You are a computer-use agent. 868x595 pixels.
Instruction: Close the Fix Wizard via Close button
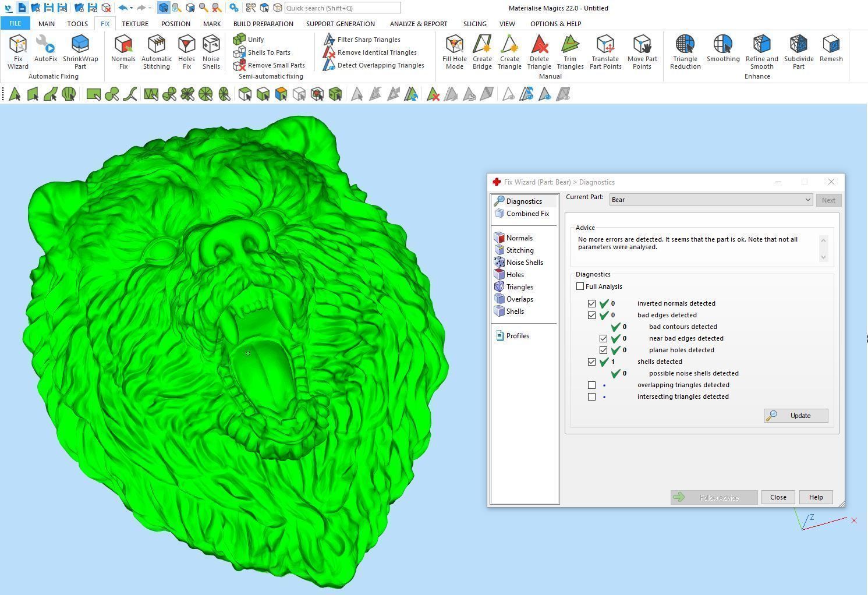click(x=778, y=497)
